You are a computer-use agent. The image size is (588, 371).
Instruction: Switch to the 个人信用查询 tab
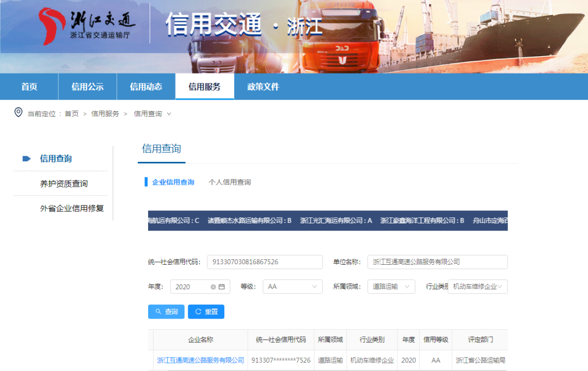[x=230, y=182]
